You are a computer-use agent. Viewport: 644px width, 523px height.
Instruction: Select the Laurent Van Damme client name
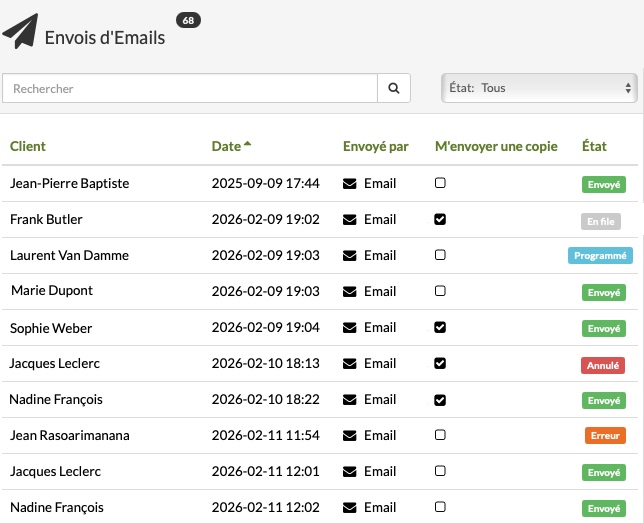pos(69,256)
